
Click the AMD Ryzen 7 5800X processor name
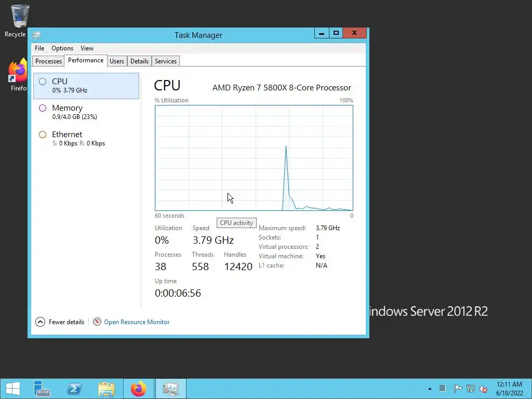click(282, 87)
